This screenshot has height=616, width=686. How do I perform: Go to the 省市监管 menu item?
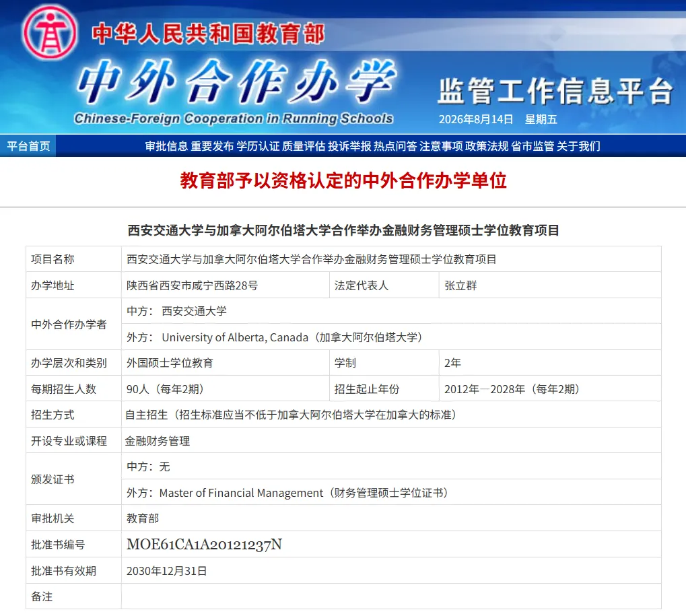click(x=533, y=146)
